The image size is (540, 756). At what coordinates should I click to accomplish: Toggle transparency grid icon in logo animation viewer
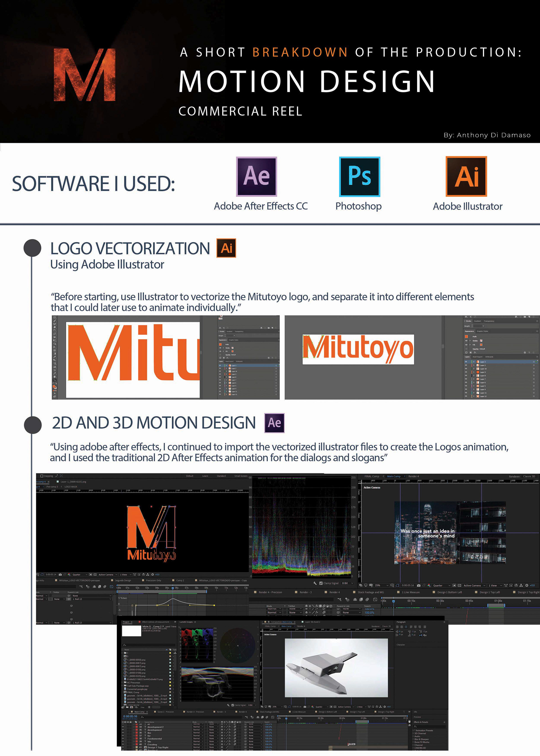coord(95,575)
